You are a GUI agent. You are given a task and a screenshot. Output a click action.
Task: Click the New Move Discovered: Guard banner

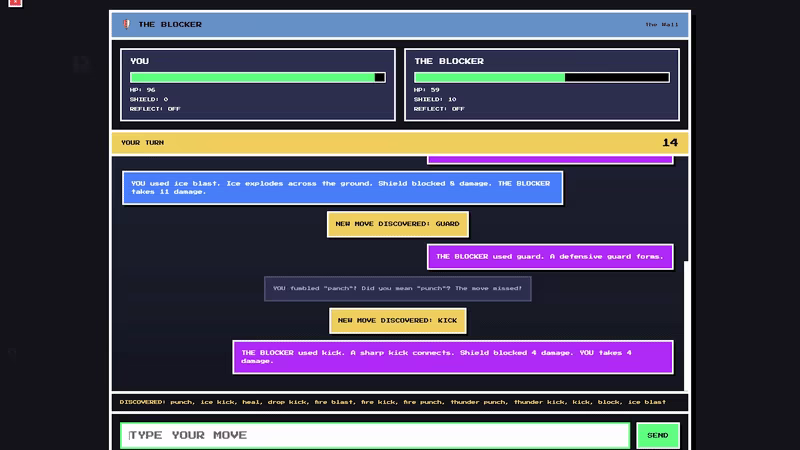[397, 224]
